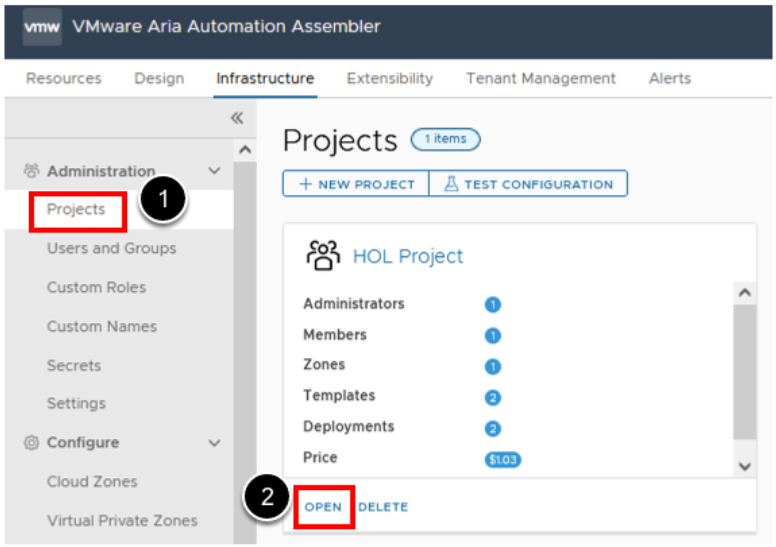776x547 pixels.
Task: Select the Infrastructure tab
Action: coord(265,78)
